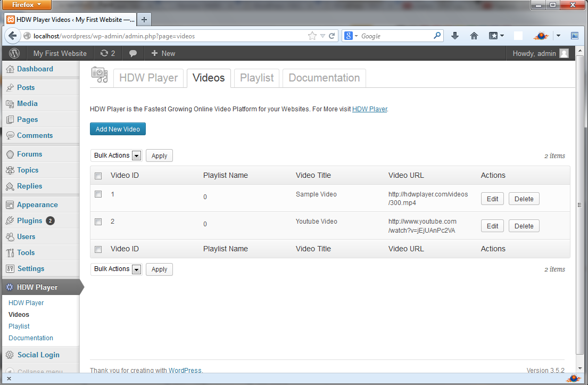Open the bottom Bulk Actions dropdown
The image size is (588, 385).
pyautogui.click(x=116, y=269)
